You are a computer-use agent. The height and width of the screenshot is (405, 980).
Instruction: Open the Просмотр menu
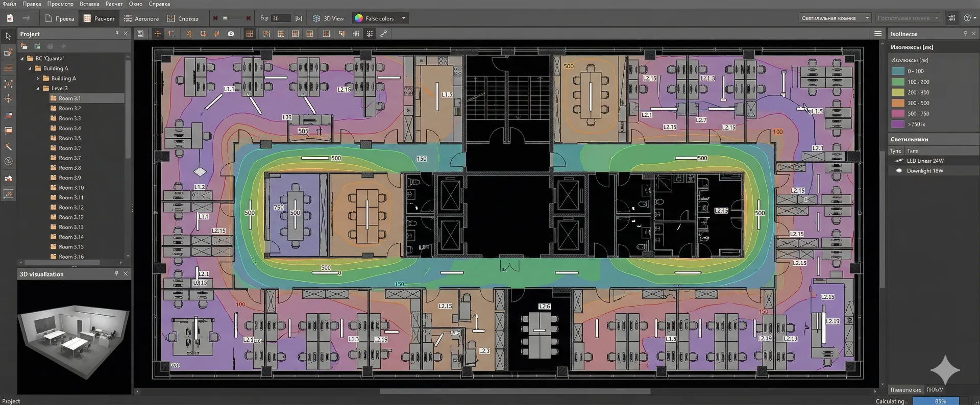tap(60, 4)
